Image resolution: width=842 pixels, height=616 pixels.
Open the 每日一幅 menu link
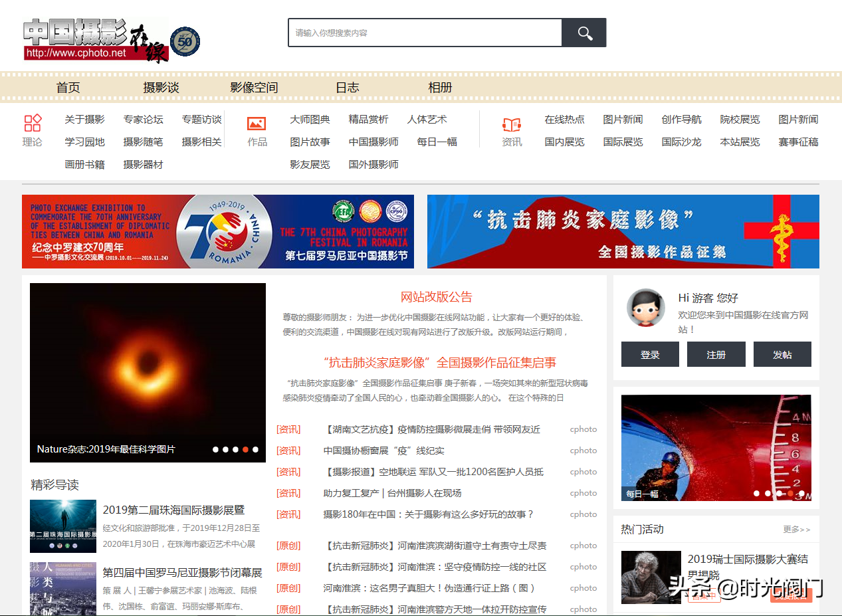437,142
